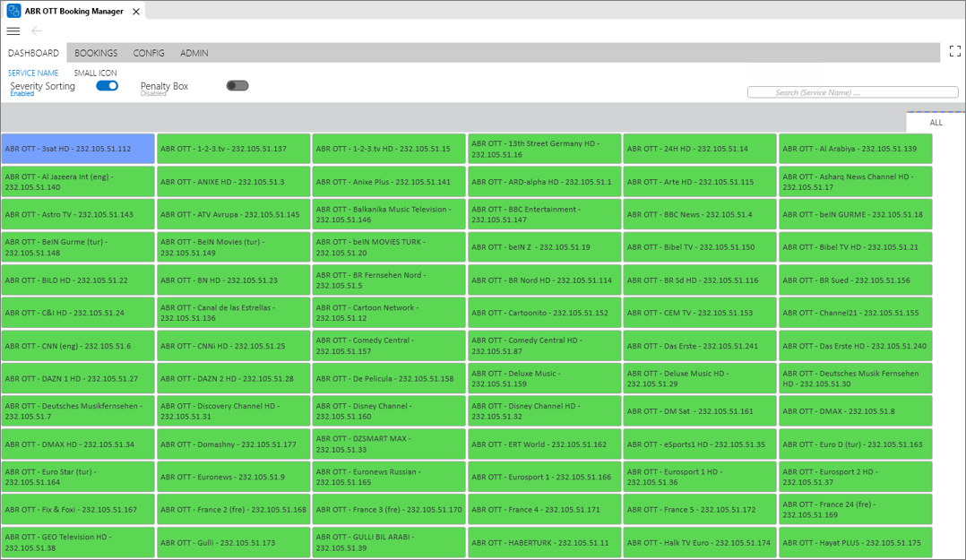The image size is (966, 560).
Task: Select the BR Sued service tile
Action: click(856, 280)
